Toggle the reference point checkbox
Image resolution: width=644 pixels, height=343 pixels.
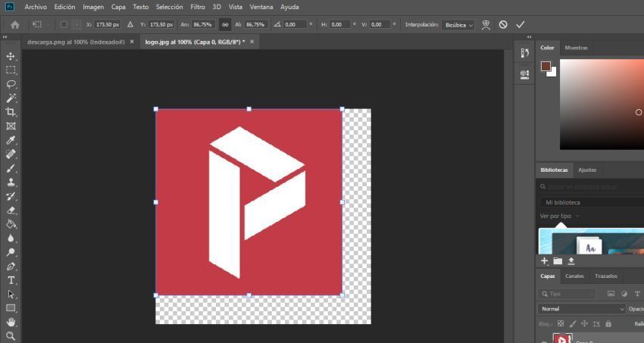point(64,25)
